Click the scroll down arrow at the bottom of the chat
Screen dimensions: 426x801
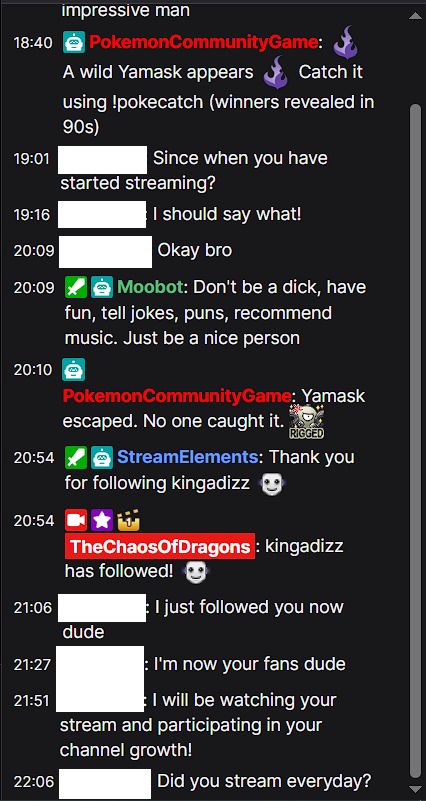tap(415, 790)
